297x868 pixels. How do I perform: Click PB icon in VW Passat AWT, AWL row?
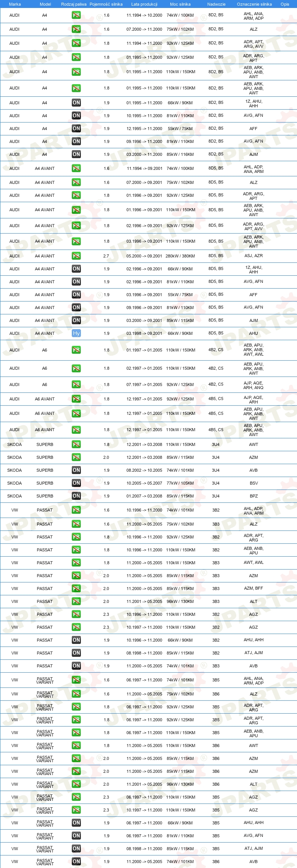pos(76,563)
